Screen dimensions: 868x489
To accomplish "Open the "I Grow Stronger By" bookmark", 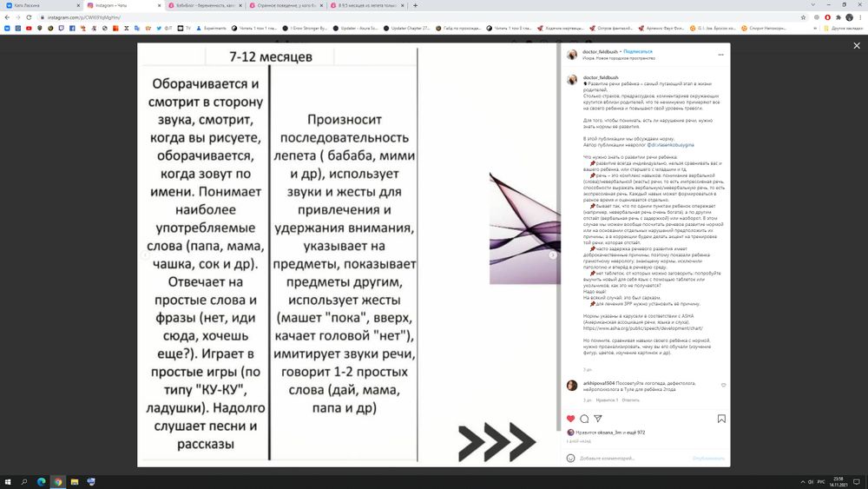I will (x=305, y=28).
